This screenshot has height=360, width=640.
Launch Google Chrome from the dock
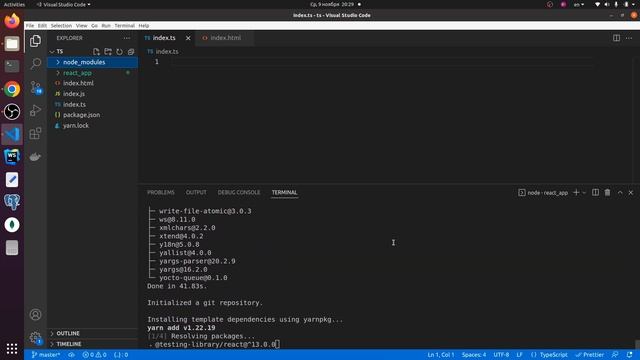12,89
